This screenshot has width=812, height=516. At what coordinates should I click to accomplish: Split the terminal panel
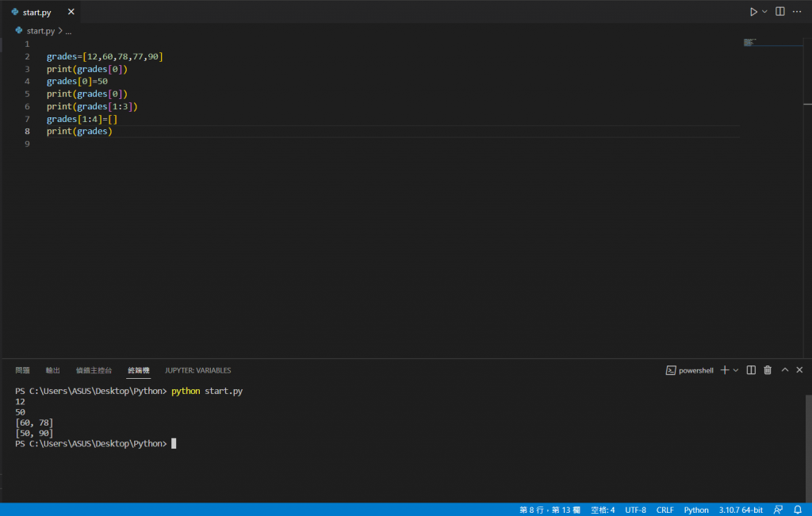tap(751, 370)
